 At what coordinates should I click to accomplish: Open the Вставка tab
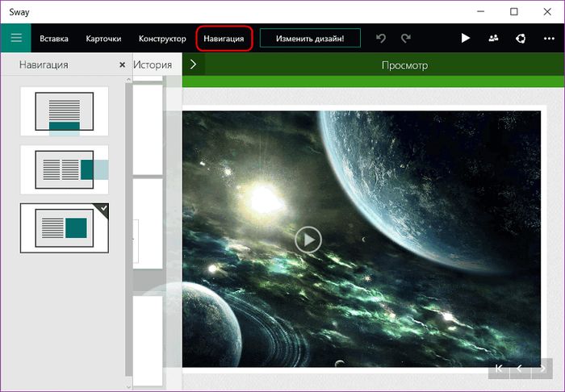click(x=54, y=39)
